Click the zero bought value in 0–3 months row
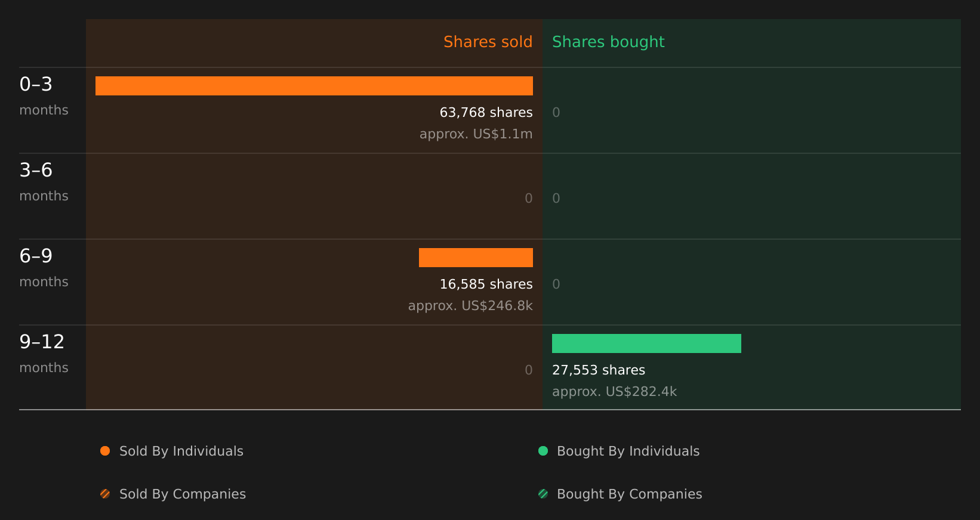This screenshot has height=520, width=980. point(556,113)
